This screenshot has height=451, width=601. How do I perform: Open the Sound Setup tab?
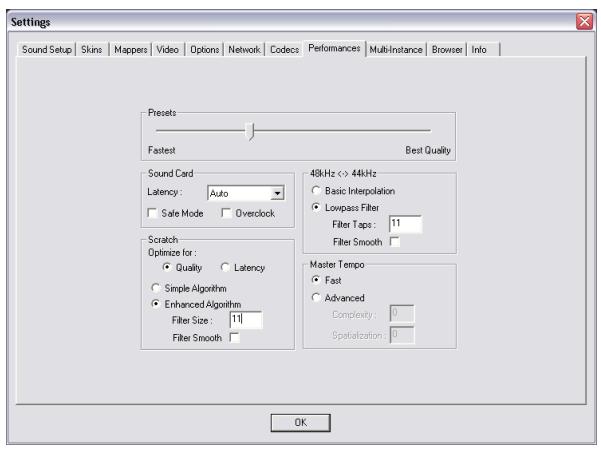point(46,49)
